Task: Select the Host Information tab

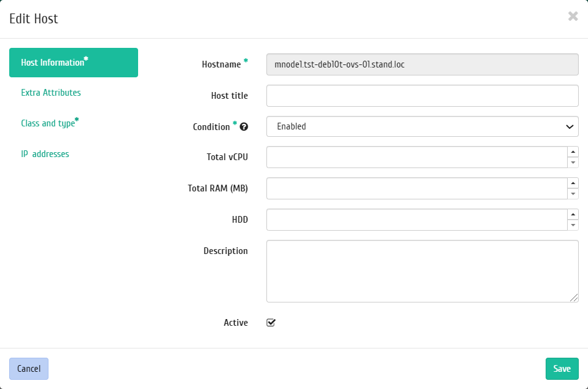Action: [74, 63]
